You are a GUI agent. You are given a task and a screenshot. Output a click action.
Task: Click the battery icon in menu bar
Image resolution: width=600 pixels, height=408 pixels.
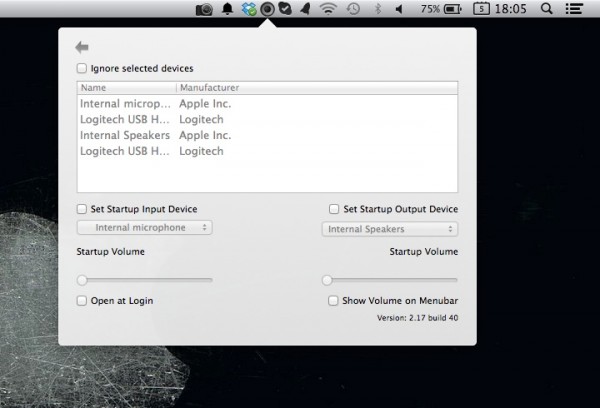pos(453,9)
